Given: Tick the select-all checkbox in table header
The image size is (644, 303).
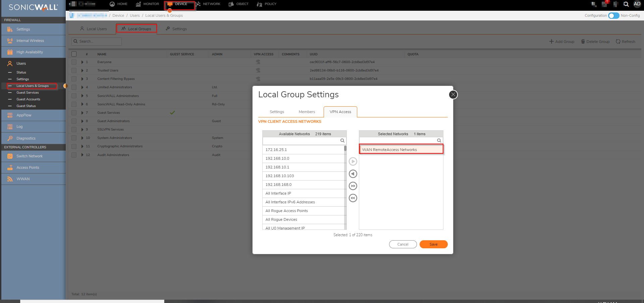Looking at the screenshot, I should 74,54.
